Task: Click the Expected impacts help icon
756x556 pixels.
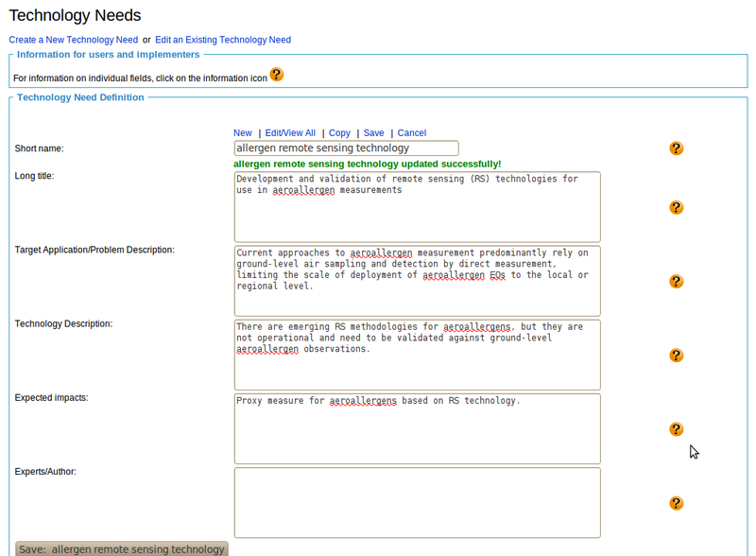Action: pos(676,429)
